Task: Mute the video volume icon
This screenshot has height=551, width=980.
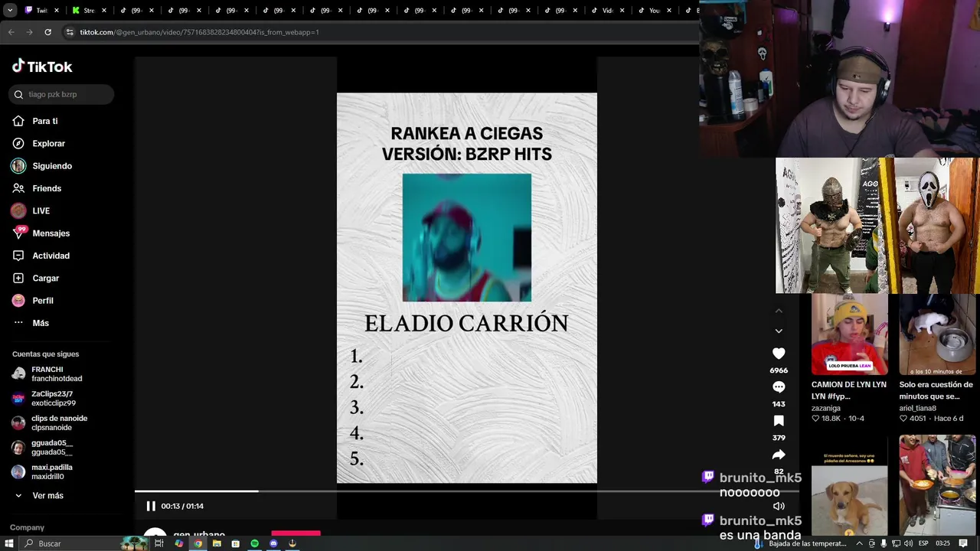Action: coord(779,506)
